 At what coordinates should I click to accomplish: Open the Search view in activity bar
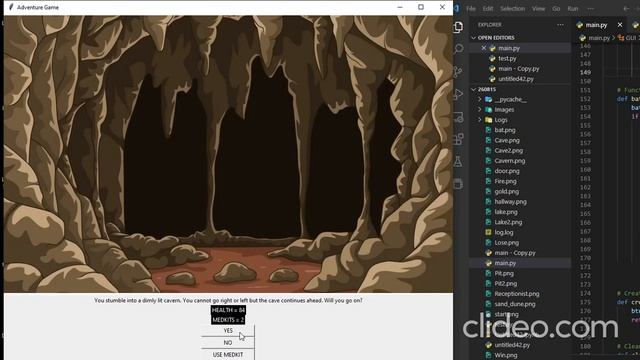(x=458, y=49)
